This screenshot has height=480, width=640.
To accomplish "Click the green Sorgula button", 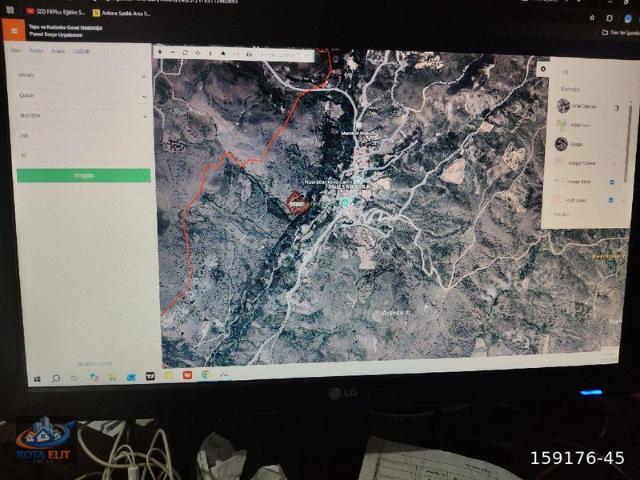I will click(x=84, y=176).
